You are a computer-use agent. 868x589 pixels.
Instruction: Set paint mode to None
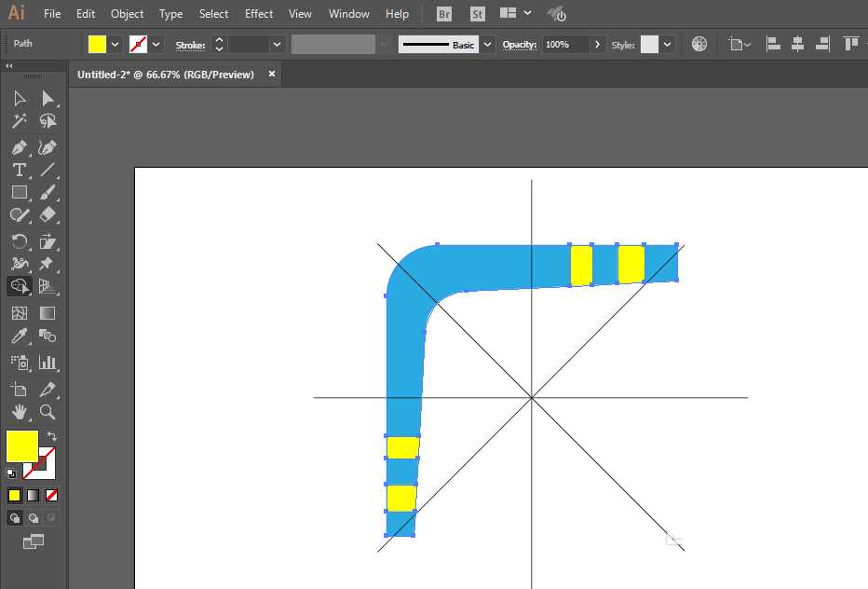pos(52,495)
